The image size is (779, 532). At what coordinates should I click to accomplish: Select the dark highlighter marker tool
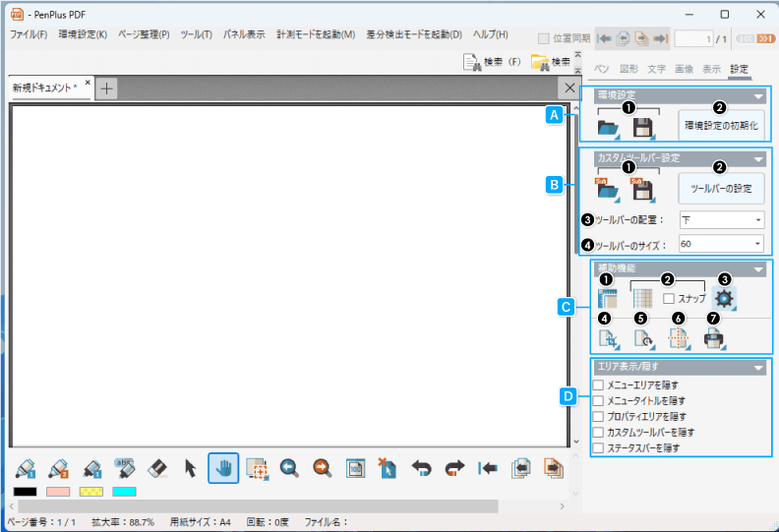(91, 468)
